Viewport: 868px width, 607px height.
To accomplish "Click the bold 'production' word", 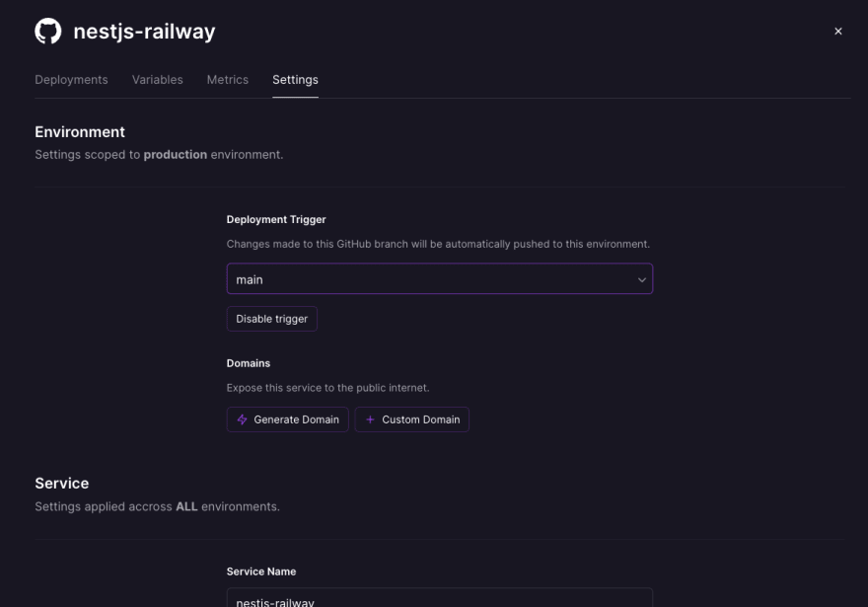I will pos(175,155).
